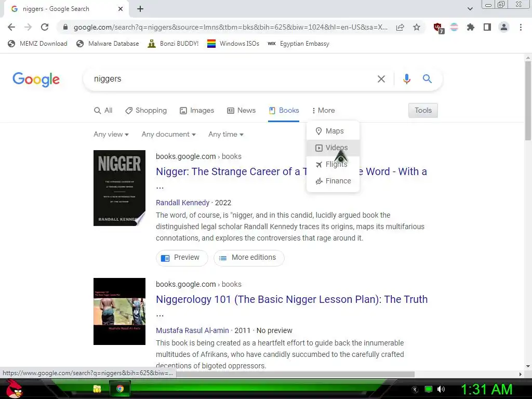Open the Egyptian Embassy bookmark
Screen dimensions: 532x399
[299, 44]
